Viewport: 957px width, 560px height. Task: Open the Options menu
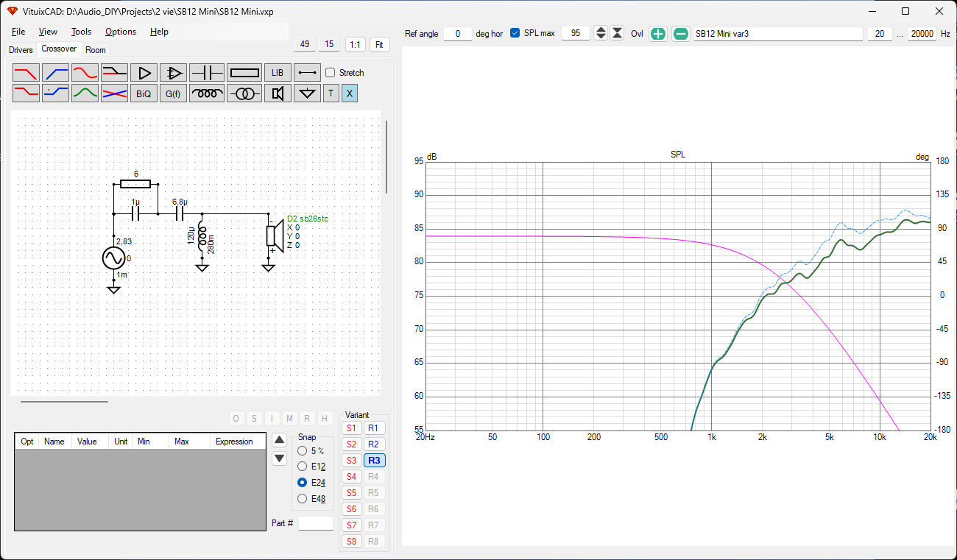pos(121,32)
